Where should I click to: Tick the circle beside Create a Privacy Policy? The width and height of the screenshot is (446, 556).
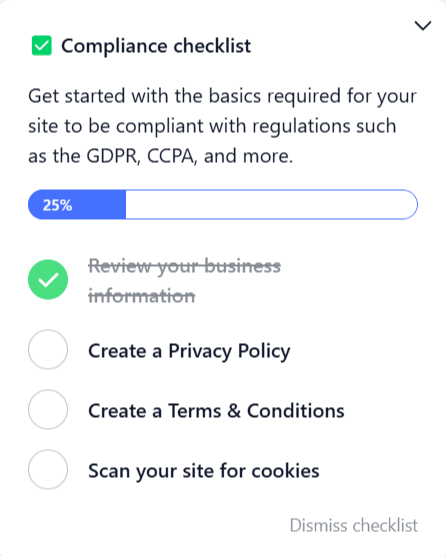[x=48, y=350]
